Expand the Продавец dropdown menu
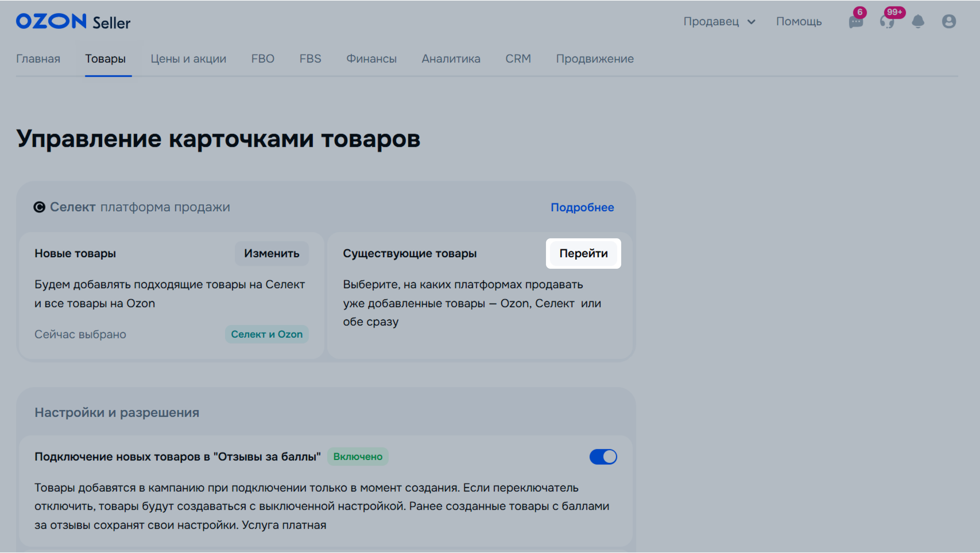Screen dimensions: 980x553 coord(719,21)
